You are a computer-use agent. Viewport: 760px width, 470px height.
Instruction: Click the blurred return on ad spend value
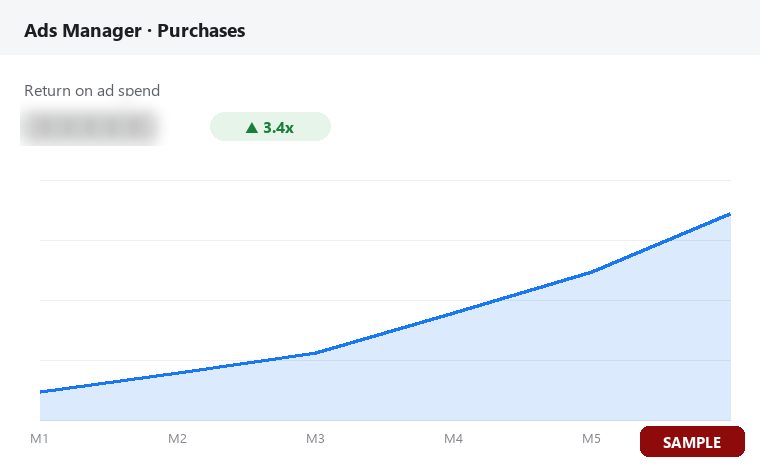[91, 127]
